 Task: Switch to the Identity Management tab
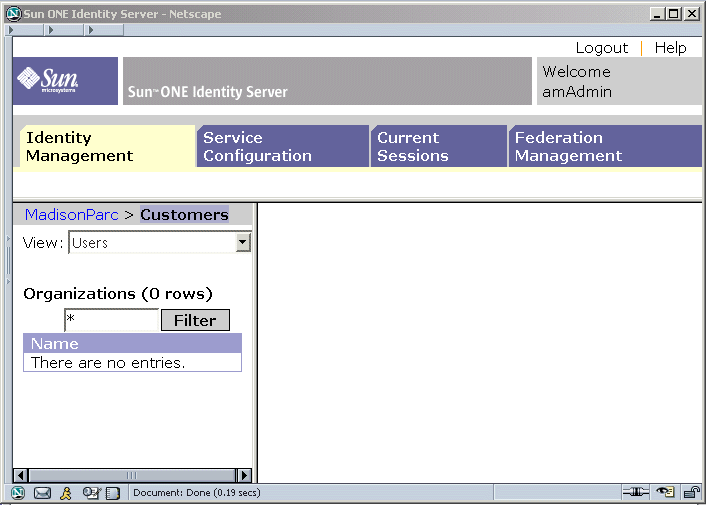click(107, 146)
